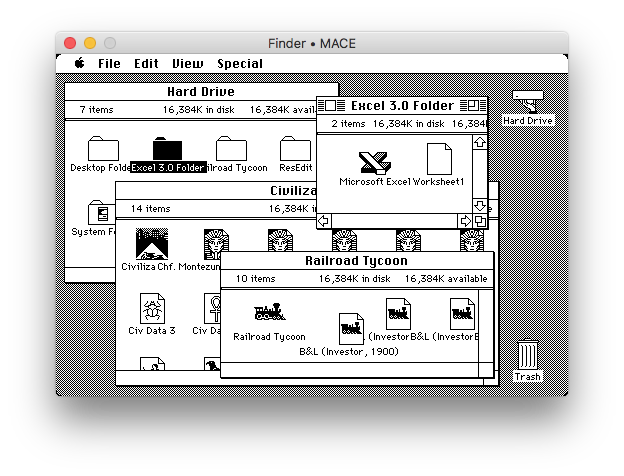Click the Excel folder scroll down arrow
Viewport: 624px width, 476px height.
tap(480, 206)
